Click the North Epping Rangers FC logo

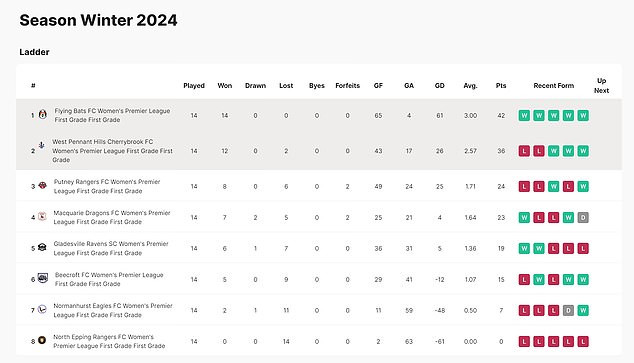pos(42,340)
